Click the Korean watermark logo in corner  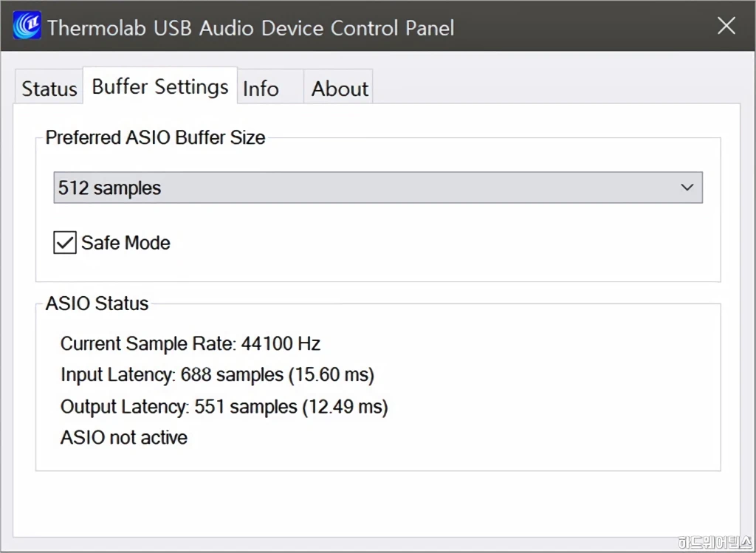(715, 543)
